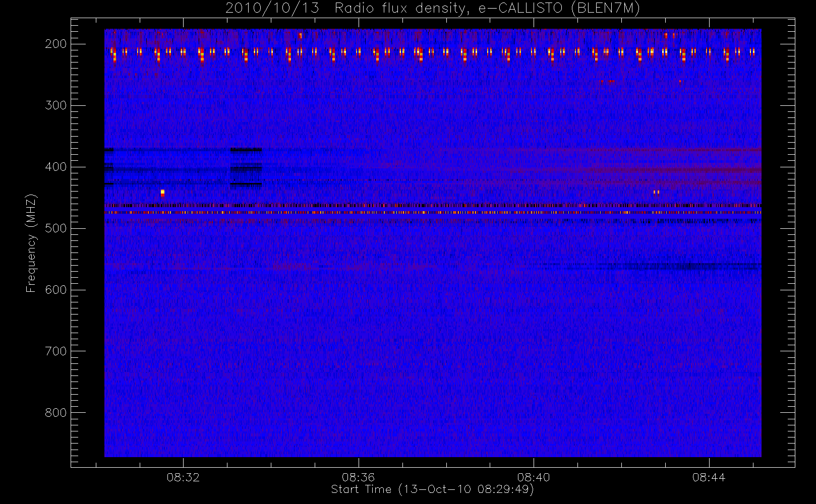Click the small orange burst pair near 08:43 at 440 MHz
Viewport: 816px width, 504px height.
pyautogui.click(x=656, y=192)
